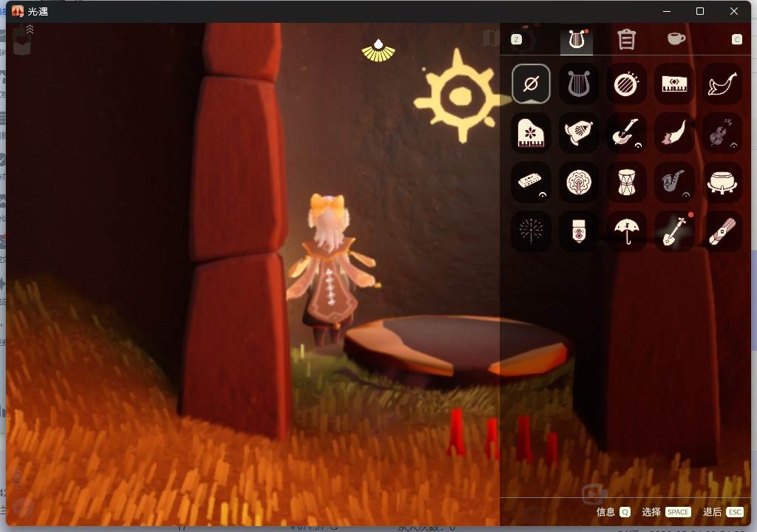Switch to the instruments harp tab
The height and width of the screenshot is (532, 757).
click(577, 40)
